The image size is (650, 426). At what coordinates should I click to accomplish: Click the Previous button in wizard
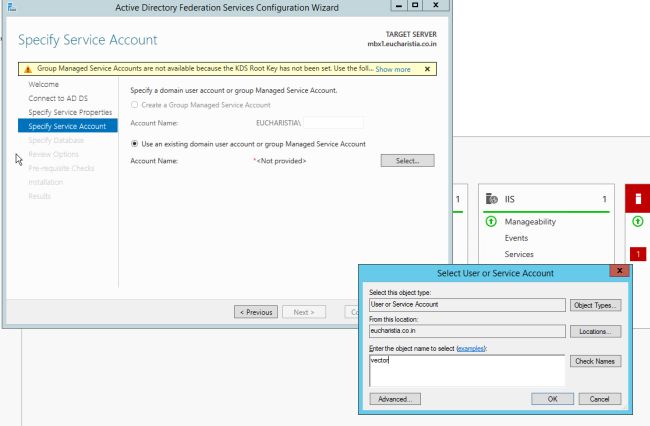point(256,312)
